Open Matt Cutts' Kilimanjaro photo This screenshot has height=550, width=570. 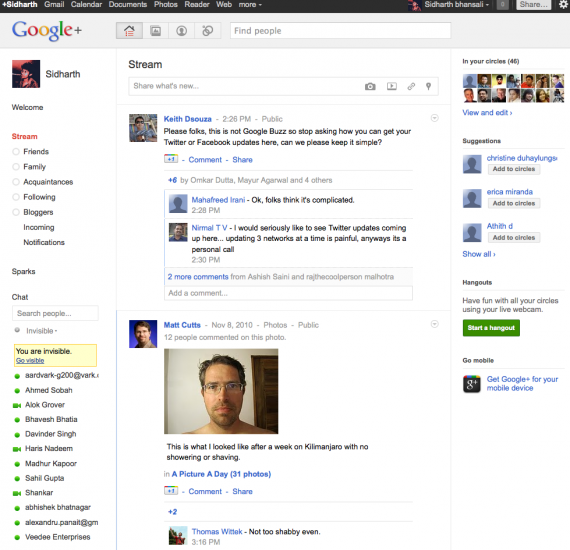point(221,391)
